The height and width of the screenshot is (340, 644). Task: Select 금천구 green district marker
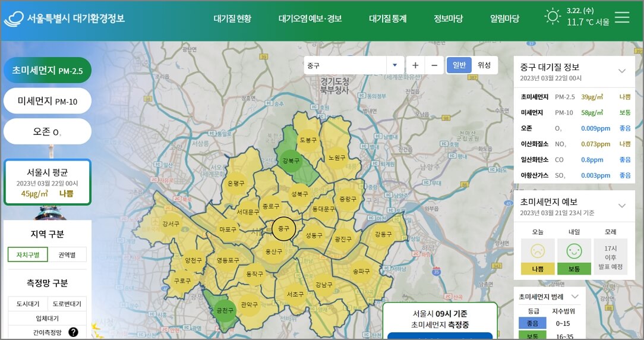tap(224, 310)
